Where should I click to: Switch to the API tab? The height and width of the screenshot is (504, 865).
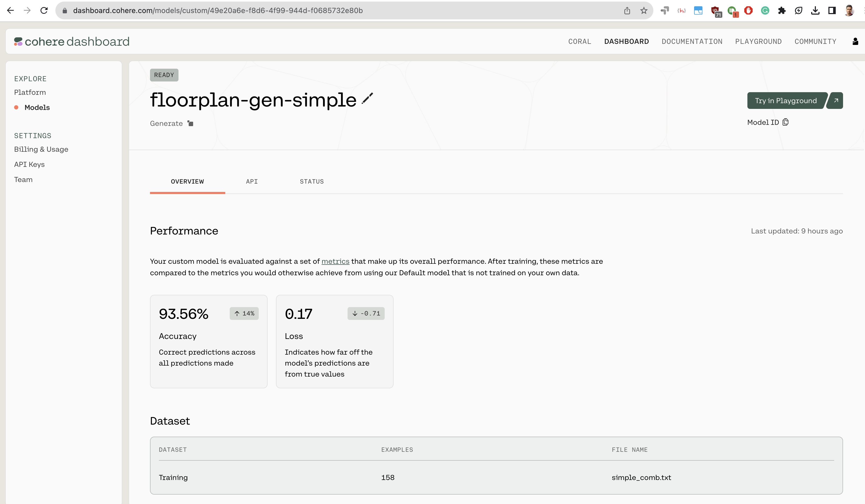tap(252, 181)
